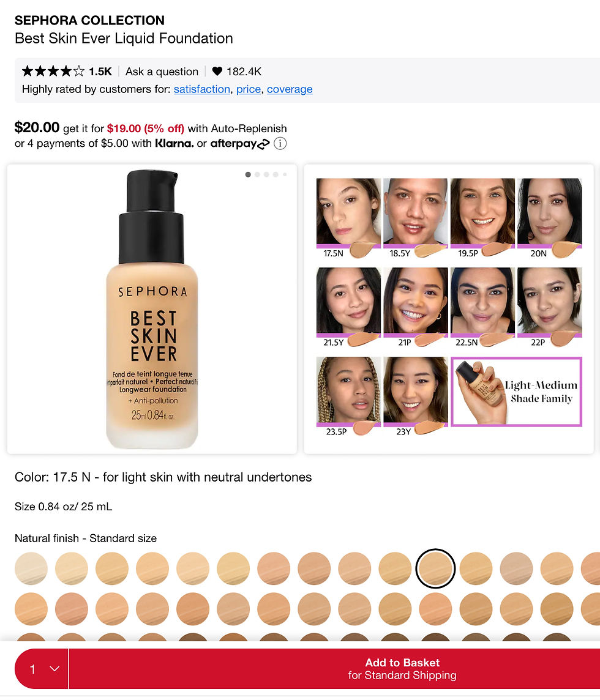600x700 pixels.
Task: Click the 1.5K reviews count
Action: (100, 72)
